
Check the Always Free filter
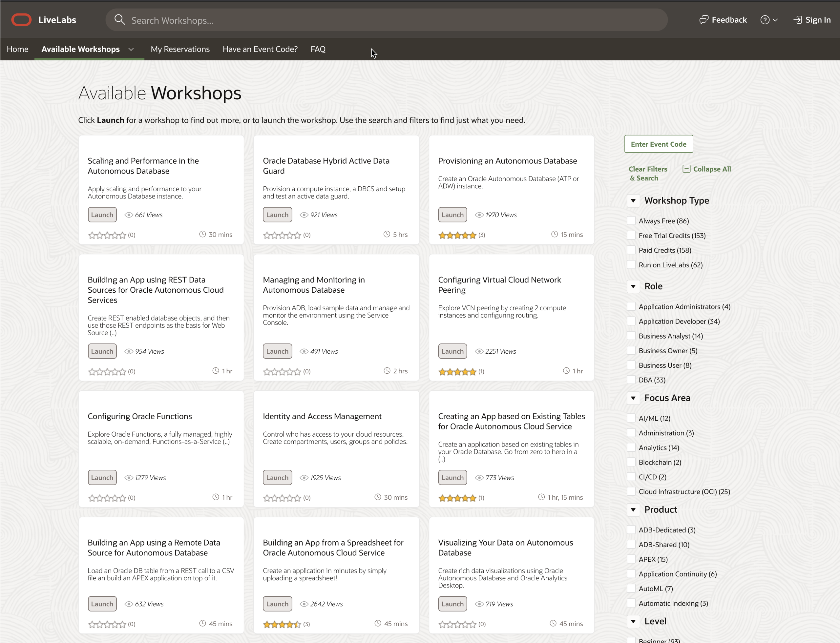pyautogui.click(x=631, y=221)
